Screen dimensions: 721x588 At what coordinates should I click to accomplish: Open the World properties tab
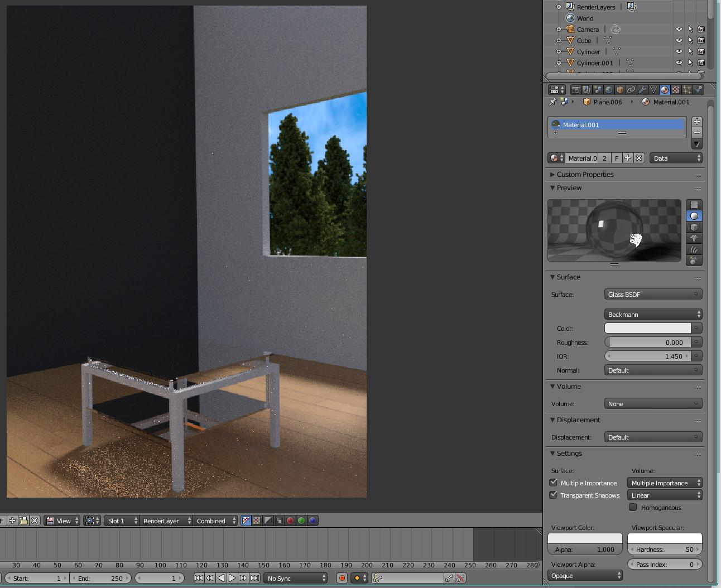(x=609, y=90)
